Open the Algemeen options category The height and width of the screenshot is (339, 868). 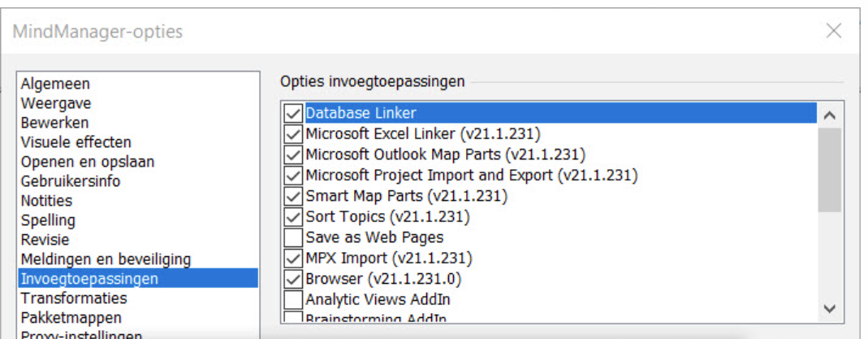coord(55,84)
